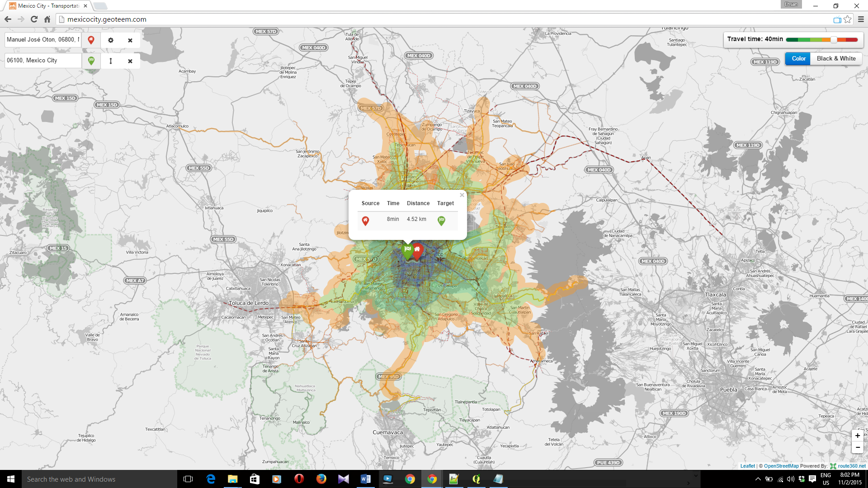Click the Leaflet attribution link

(747, 466)
